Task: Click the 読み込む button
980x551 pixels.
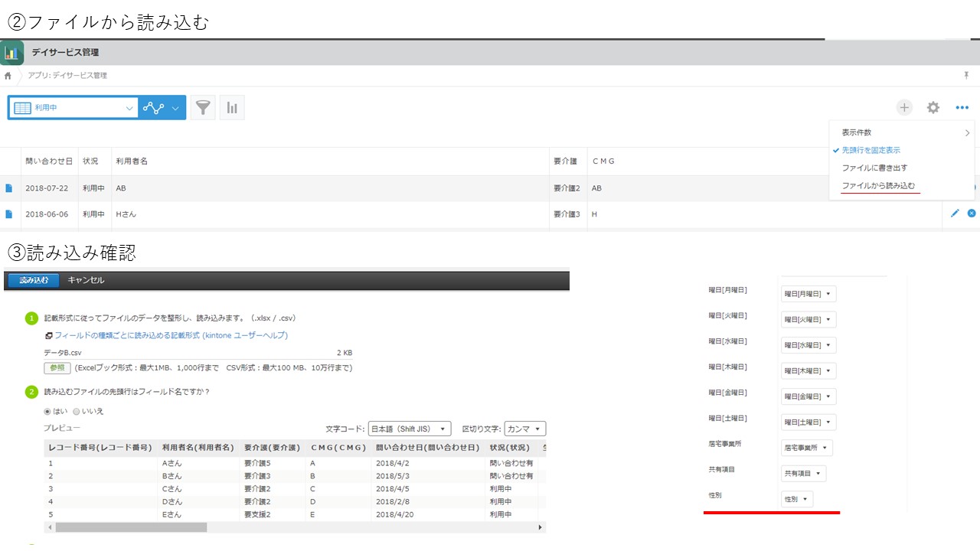Action: pyautogui.click(x=33, y=280)
